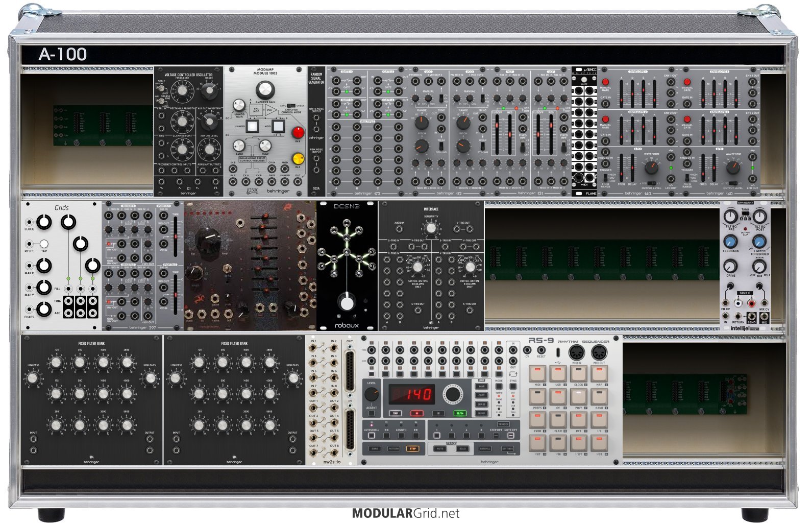Click the VCO 921 RANGE knob
This screenshot has width=812, height=524.
click(209, 90)
